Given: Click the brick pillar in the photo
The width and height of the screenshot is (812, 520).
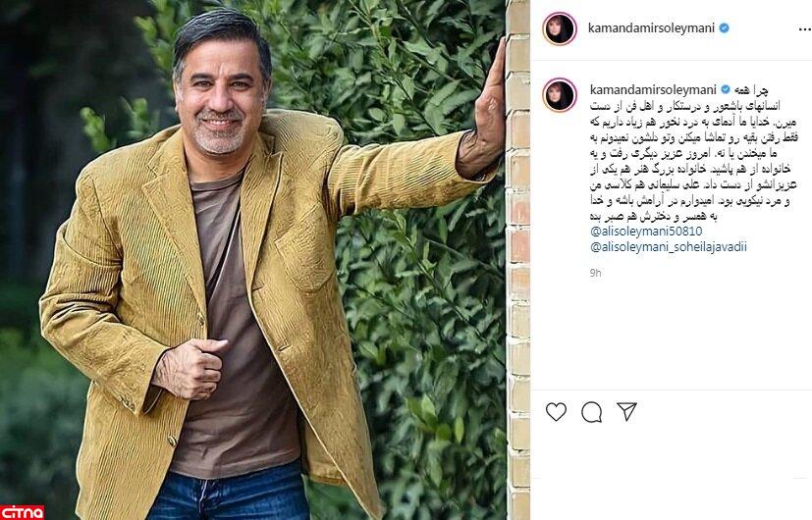Looking at the screenshot, I should point(517,259).
